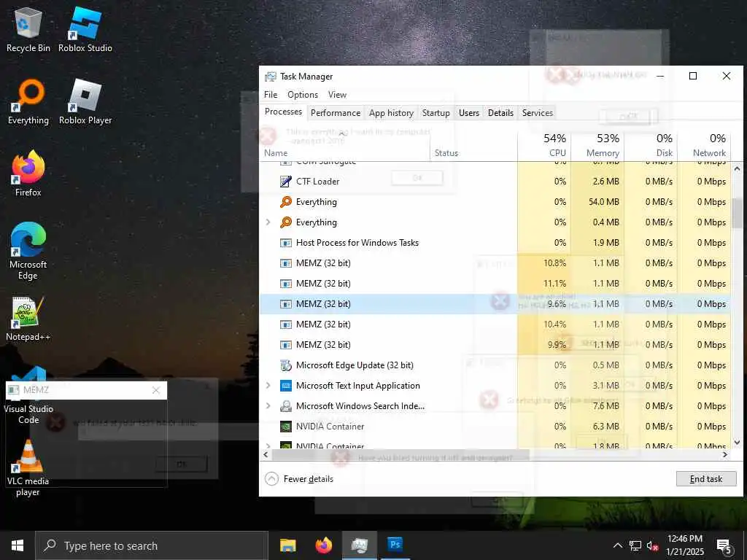Click the Task Manager taskbar icon

[x=360, y=545]
